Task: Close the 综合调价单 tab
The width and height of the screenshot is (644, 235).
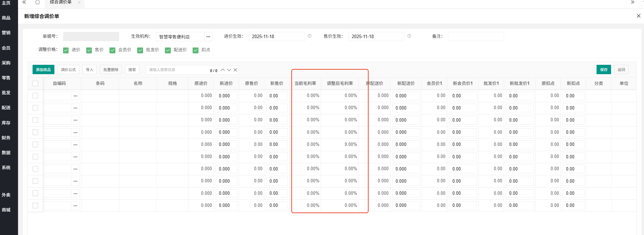Action: 79,2
